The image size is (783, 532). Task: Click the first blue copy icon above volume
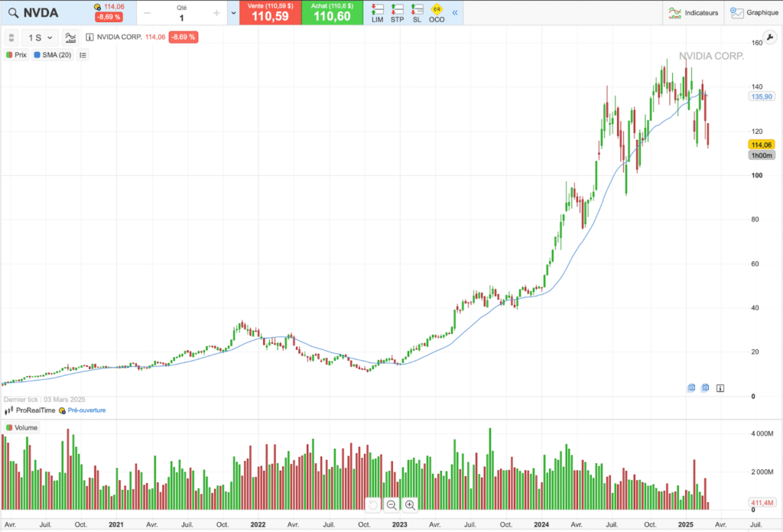tap(691, 388)
